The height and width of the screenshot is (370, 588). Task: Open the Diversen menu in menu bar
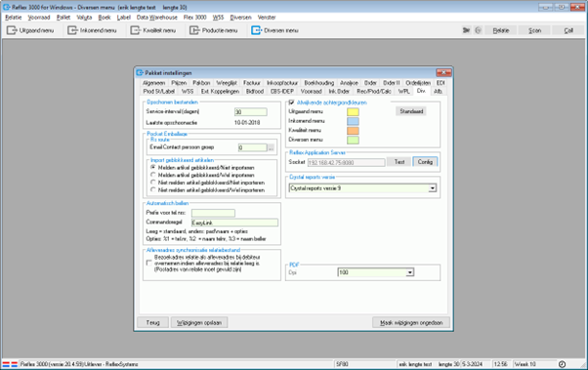[240, 18]
